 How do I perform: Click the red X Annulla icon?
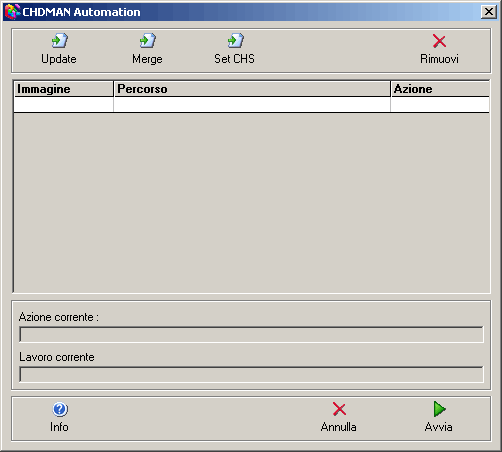click(x=339, y=409)
